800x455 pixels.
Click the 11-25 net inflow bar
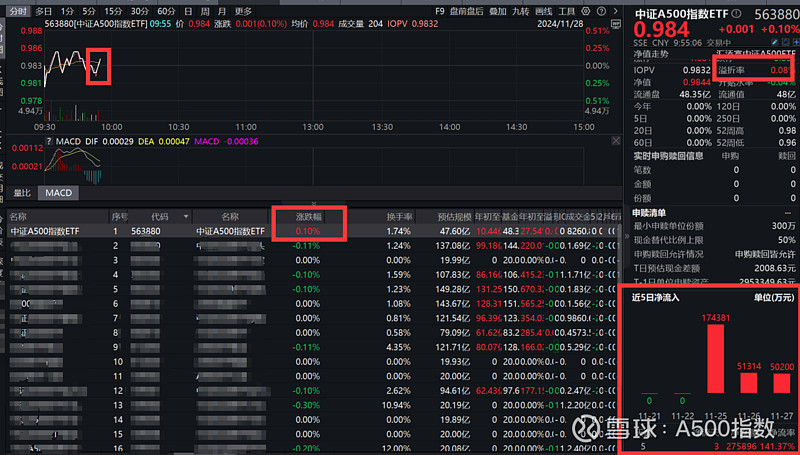(715, 360)
